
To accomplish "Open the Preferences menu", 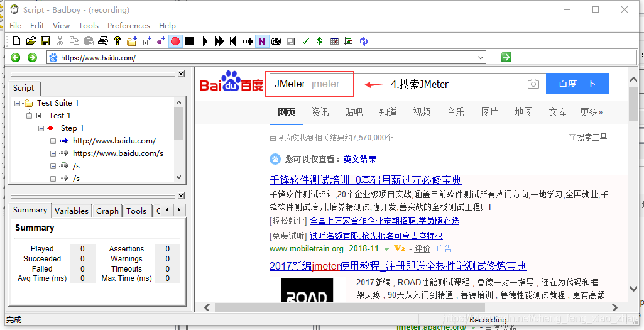I will [x=129, y=26].
